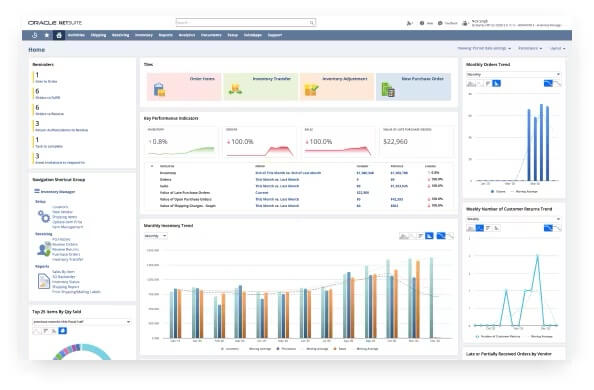
Task: Select column chart in Monthly Orders Trend
Action: [496, 83]
